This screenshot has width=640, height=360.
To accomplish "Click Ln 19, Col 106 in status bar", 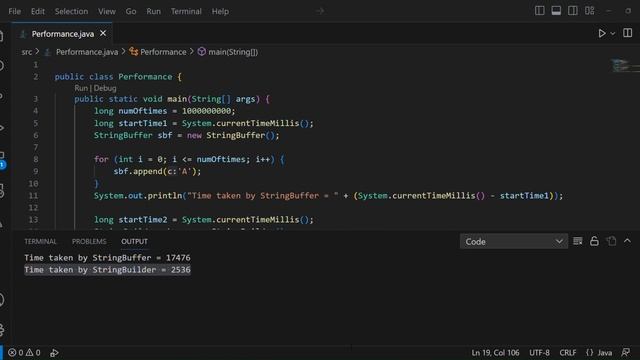I will [496, 353].
